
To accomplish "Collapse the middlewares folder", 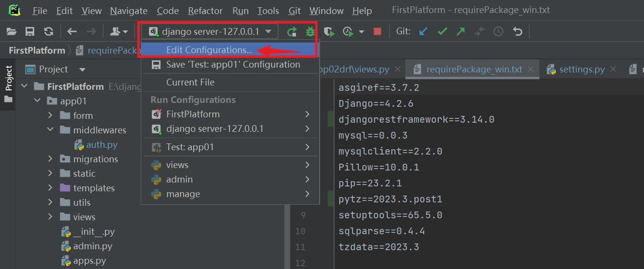I will click(x=50, y=130).
